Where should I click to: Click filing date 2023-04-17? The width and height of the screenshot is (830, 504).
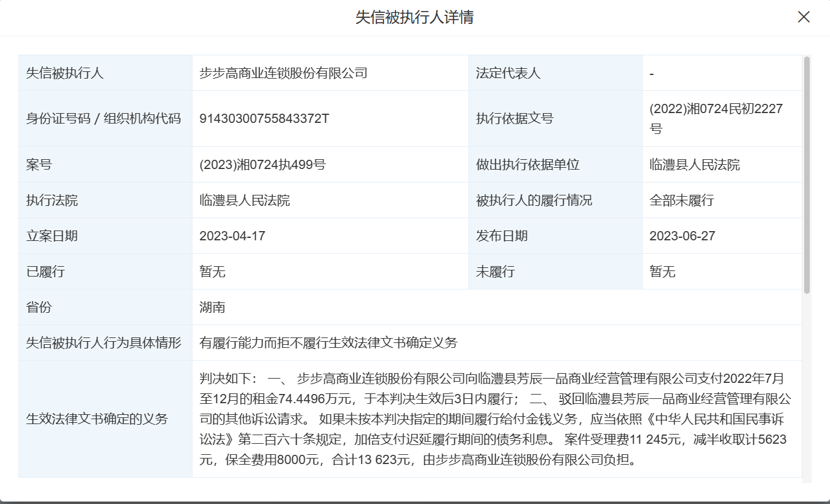[232, 236]
